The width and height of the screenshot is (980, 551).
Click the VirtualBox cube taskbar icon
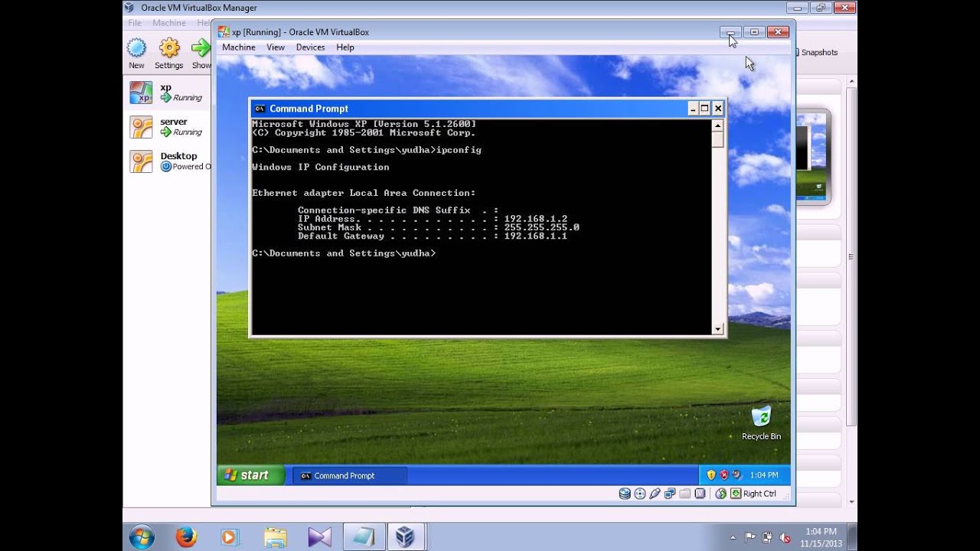pyautogui.click(x=405, y=537)
